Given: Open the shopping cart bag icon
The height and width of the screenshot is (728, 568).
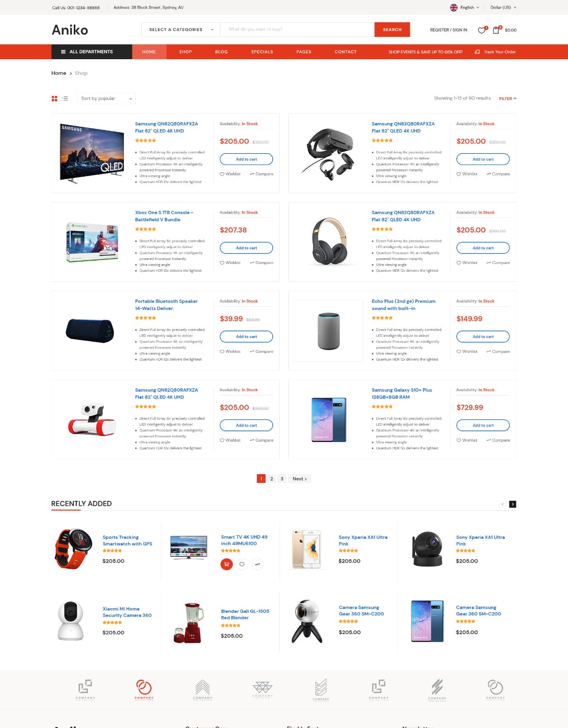Looking at the screenshot, I should tap(496, 30).
